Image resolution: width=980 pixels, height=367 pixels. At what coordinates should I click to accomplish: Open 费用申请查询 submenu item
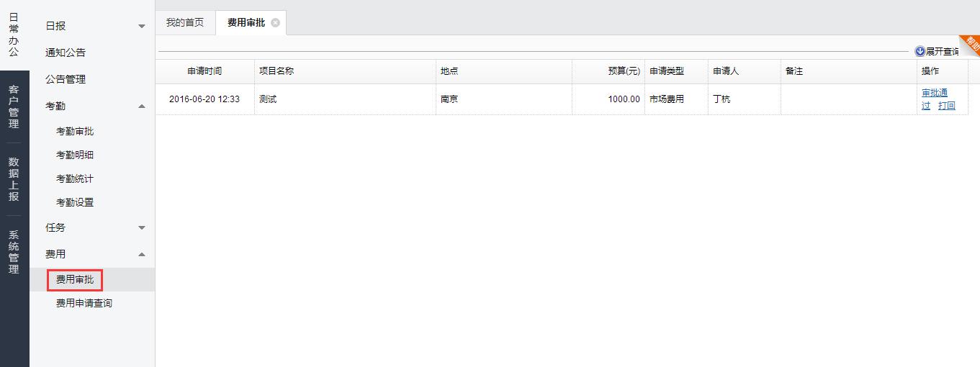pyautogui.click(x=84, y=304)
